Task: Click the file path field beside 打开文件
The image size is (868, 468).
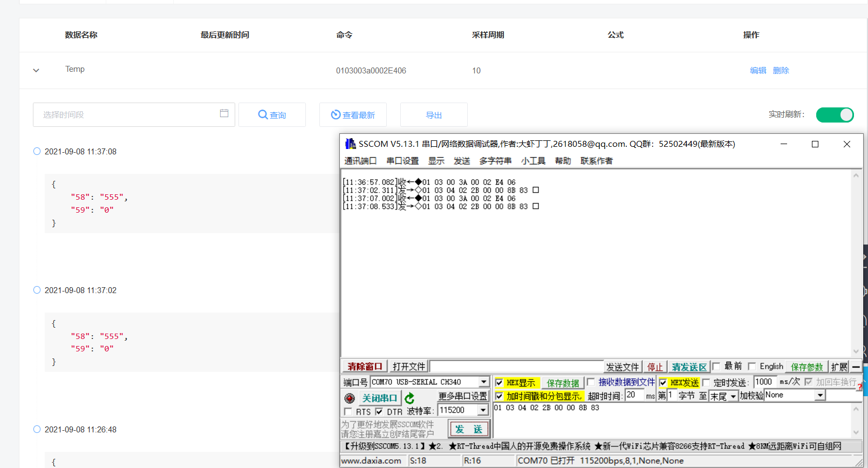Action: tap(517, 367)
